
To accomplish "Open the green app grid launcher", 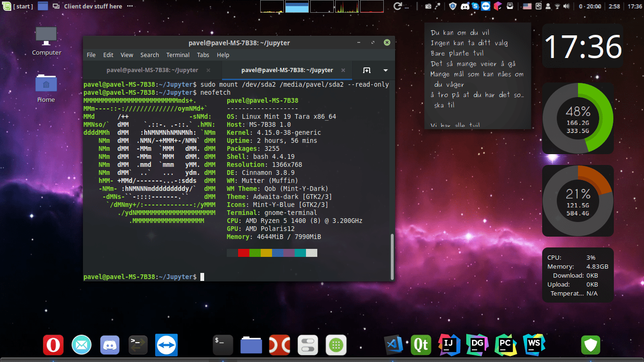I will tap(336, 345).
